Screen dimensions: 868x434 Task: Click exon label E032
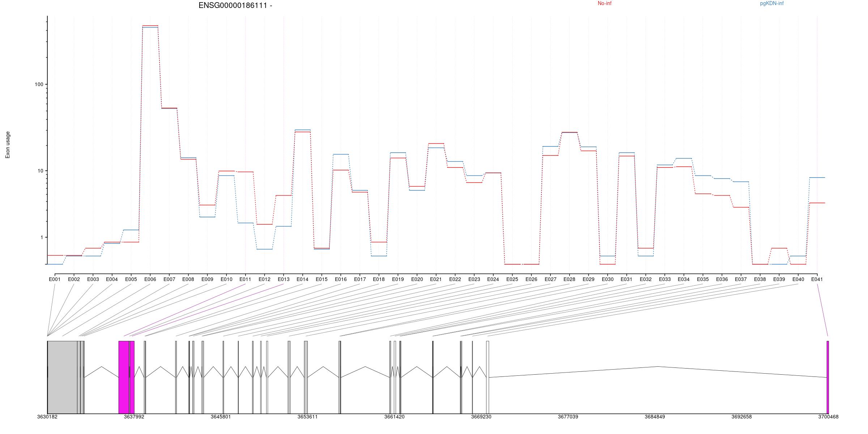[646, 279]
